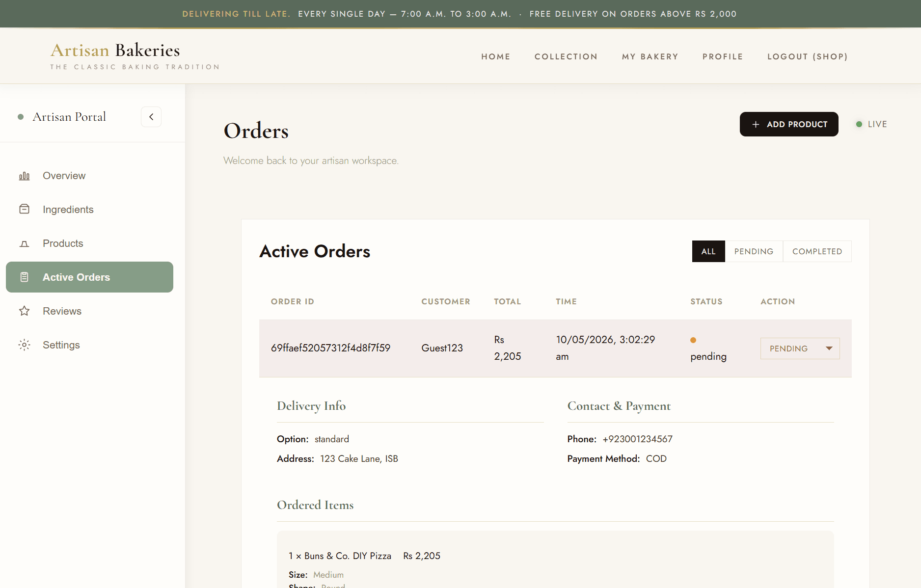921x588 pixels.
Task: Click the item price Rs 2,205
Action: click(422, 556)
